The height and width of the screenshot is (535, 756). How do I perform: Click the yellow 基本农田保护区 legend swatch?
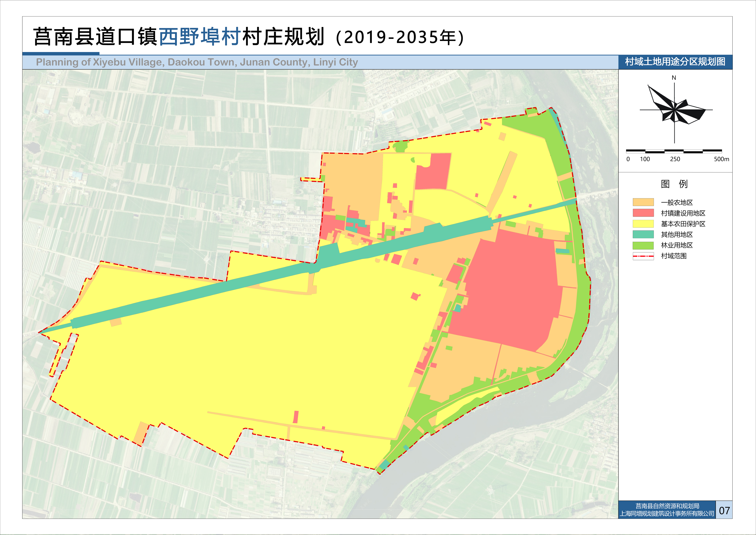[643, 224]
